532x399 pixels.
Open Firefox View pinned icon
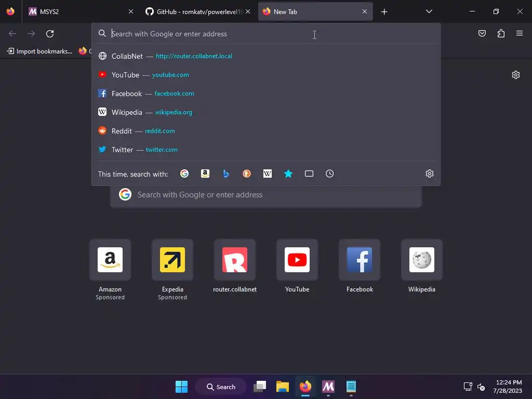tap(10, 11)
